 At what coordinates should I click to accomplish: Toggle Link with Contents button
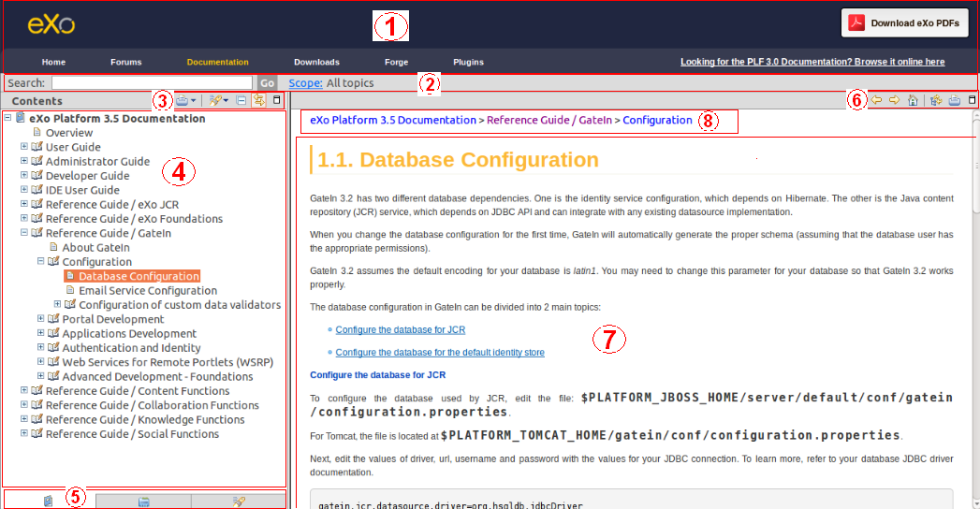[x=258, y=100]
